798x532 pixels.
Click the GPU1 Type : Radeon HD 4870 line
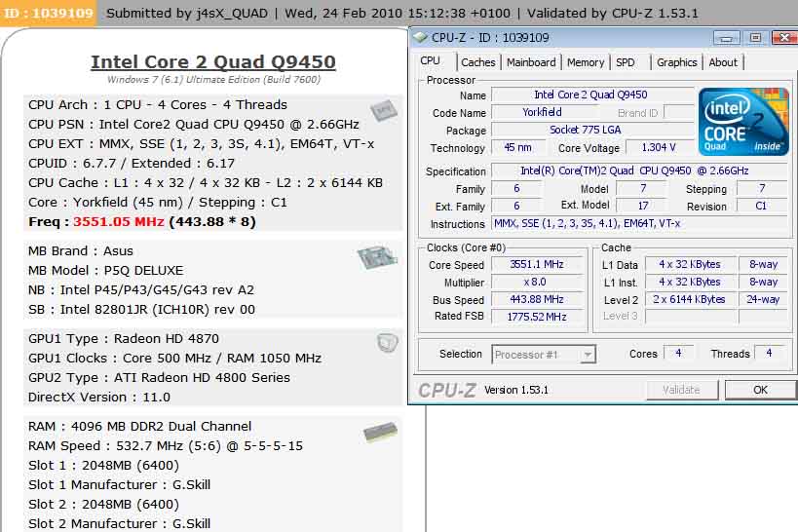(124, 338)
